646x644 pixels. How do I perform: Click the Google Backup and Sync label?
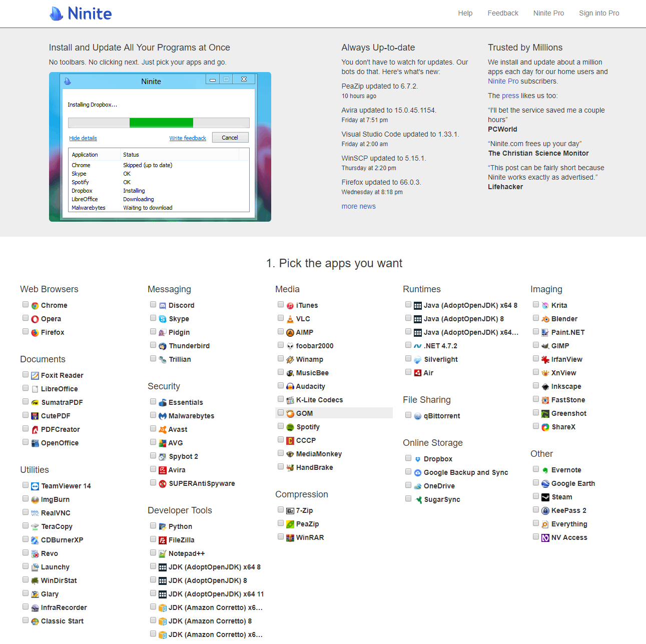click(466, 473)
